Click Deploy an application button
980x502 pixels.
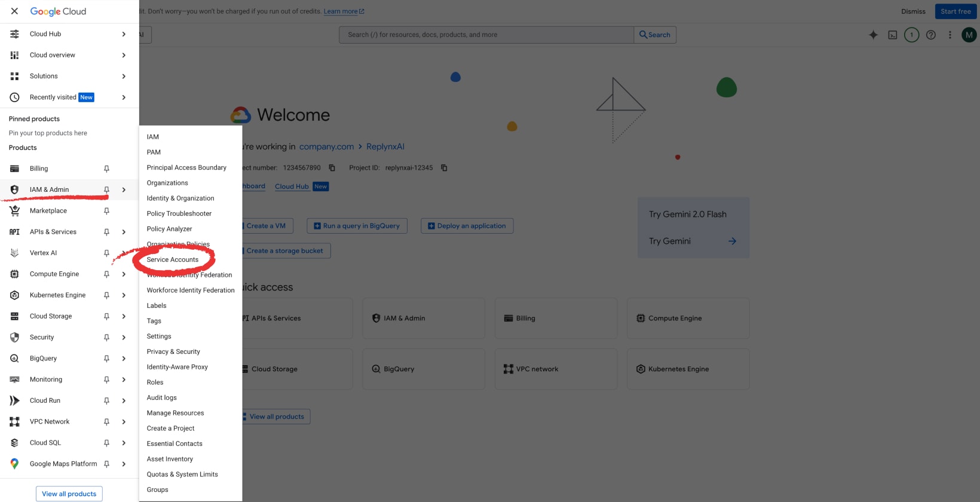(467, 226)
